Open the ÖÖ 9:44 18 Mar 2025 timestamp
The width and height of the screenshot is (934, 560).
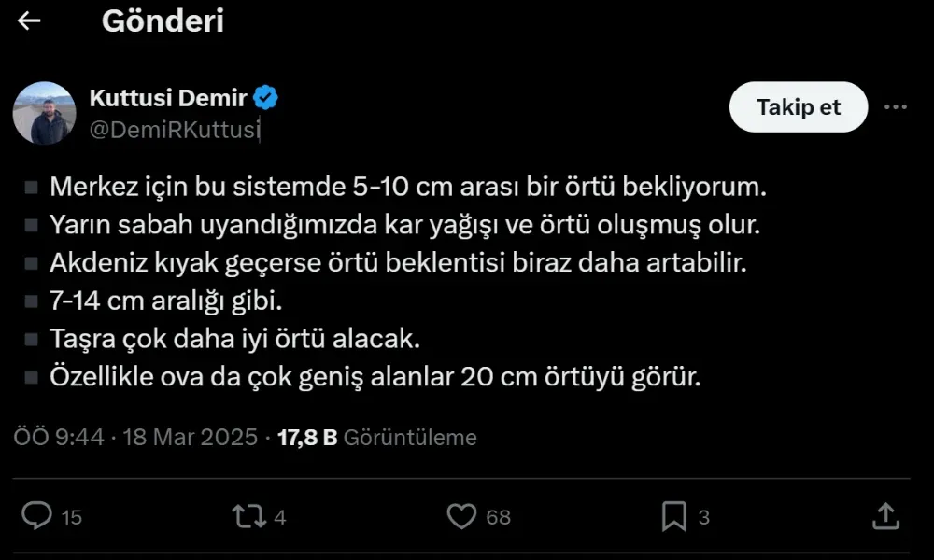coord(135,437)
